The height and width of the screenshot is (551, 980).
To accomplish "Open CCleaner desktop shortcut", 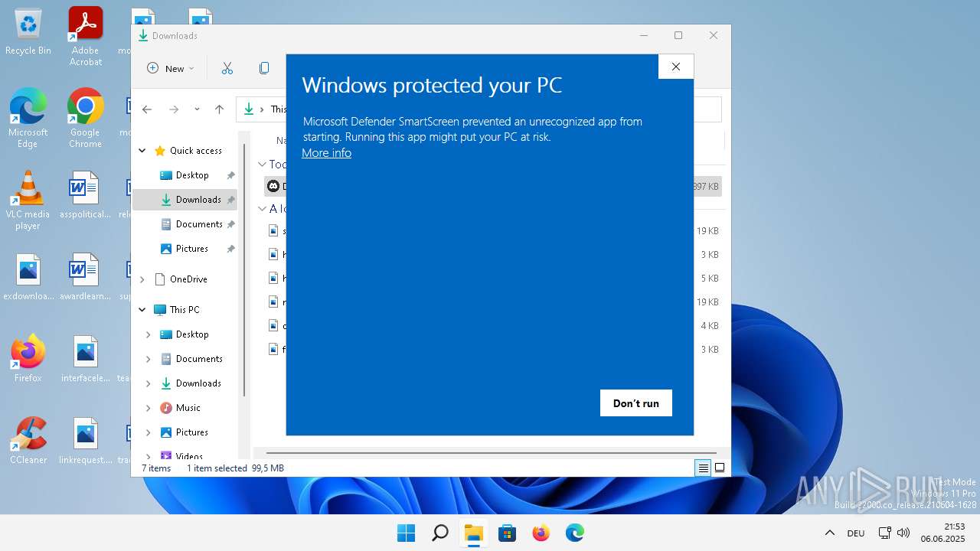I will [x=28, y=440].
